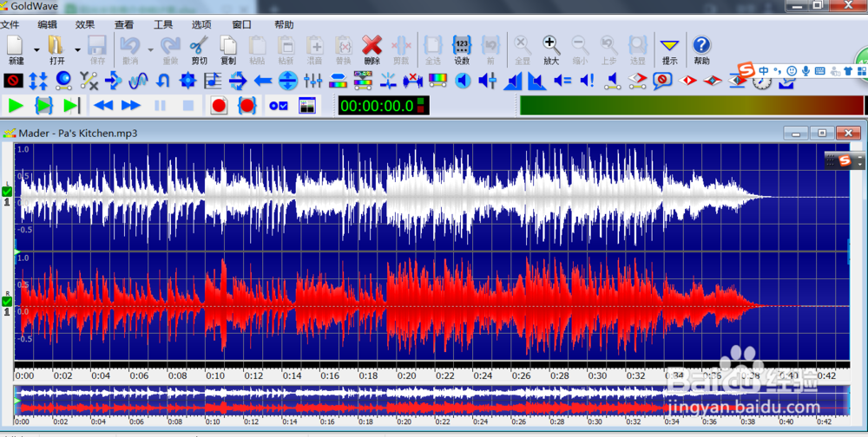Toggle the left channel green checkbox
868x437 pixels.
click(x=7, y=192)
